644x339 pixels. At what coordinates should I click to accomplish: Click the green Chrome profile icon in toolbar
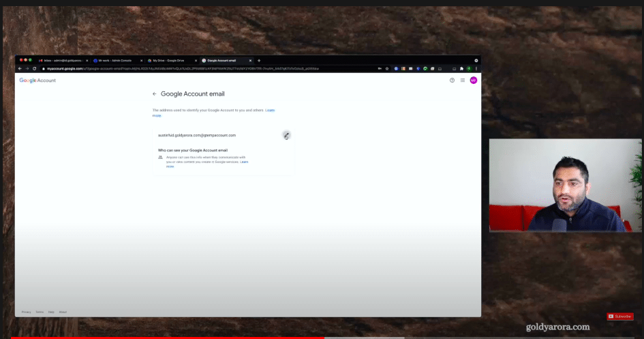[x=469, y=69]
